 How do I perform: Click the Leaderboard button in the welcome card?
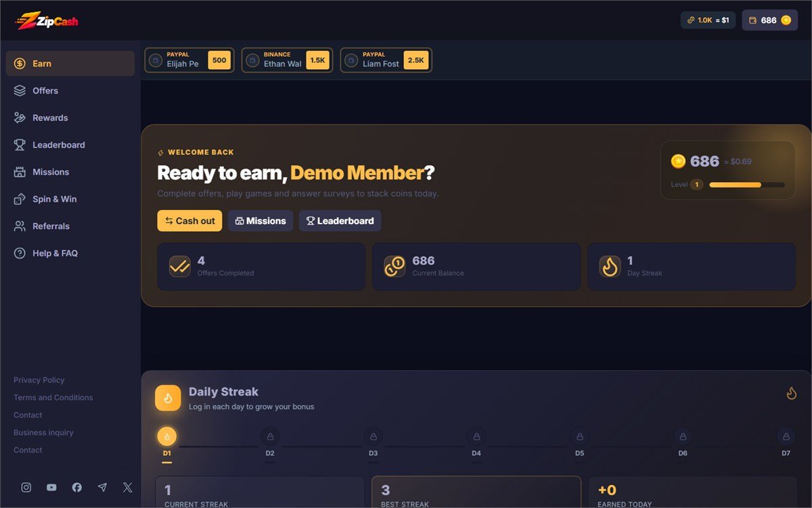(x=340, y=221)
